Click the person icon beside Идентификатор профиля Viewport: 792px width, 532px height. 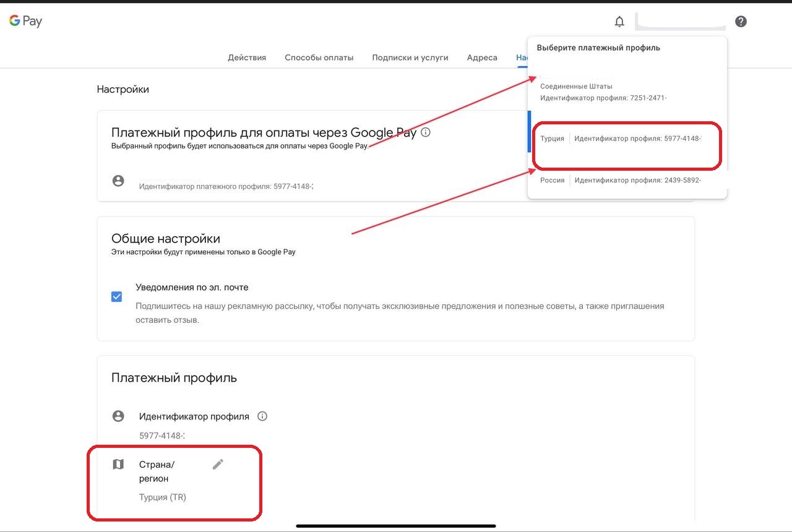(x=118, y=416)
